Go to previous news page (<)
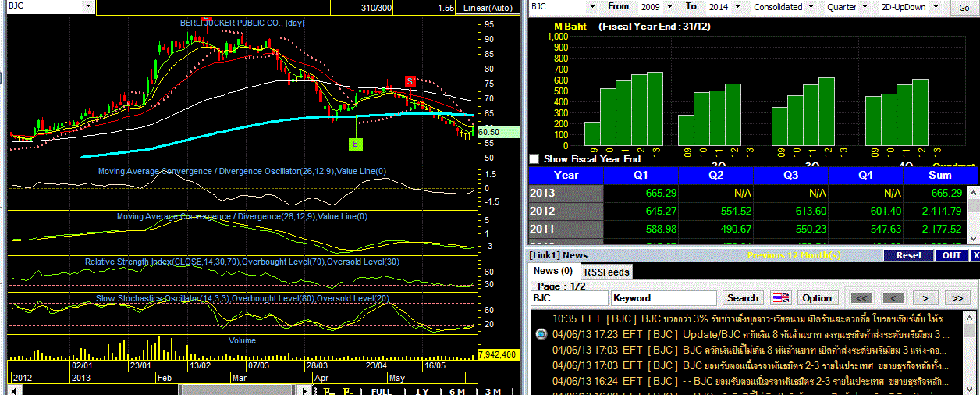980x395 pixels. 893,297
